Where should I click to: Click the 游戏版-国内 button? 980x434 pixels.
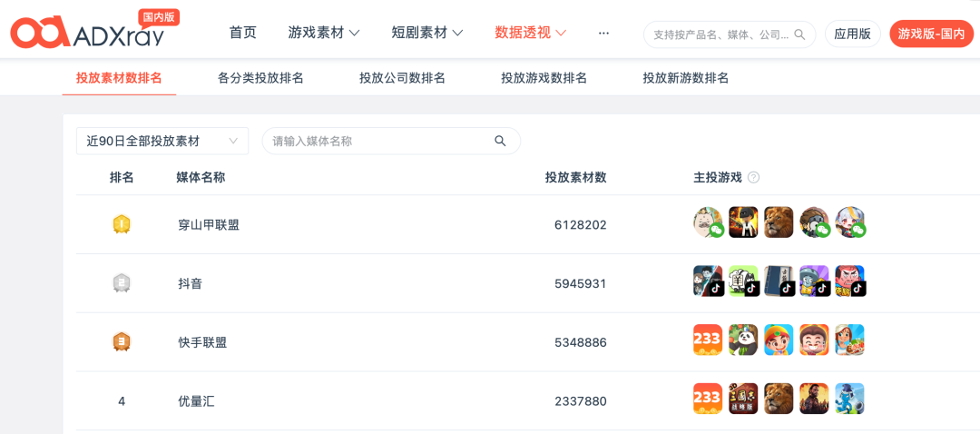tap(931, 34)
